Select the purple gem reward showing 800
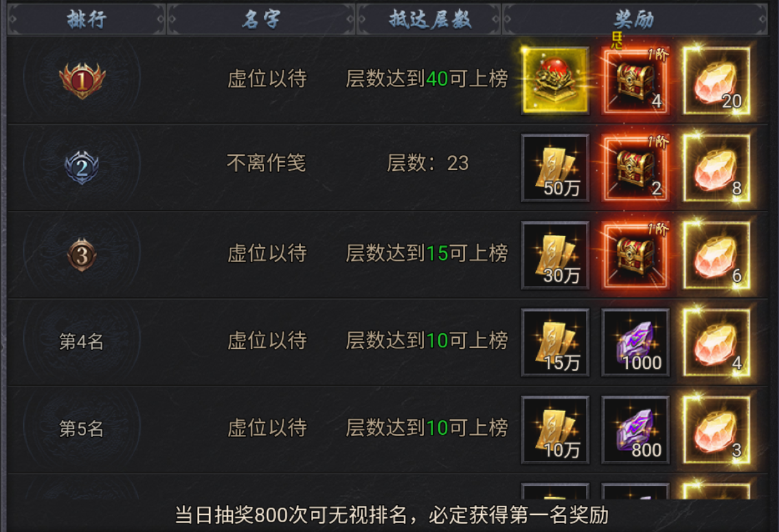The height and width of the screenshot is (532, 779). pos(635,430)
